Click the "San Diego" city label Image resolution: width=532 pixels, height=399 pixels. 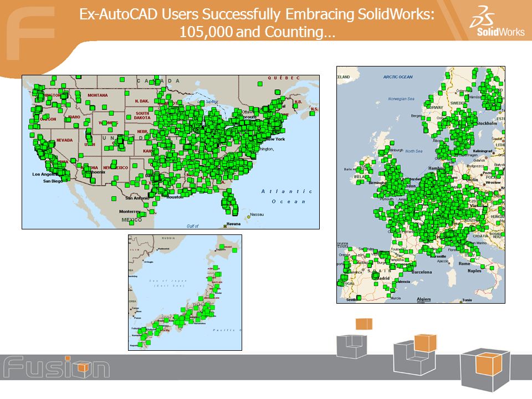coord(53,181)
